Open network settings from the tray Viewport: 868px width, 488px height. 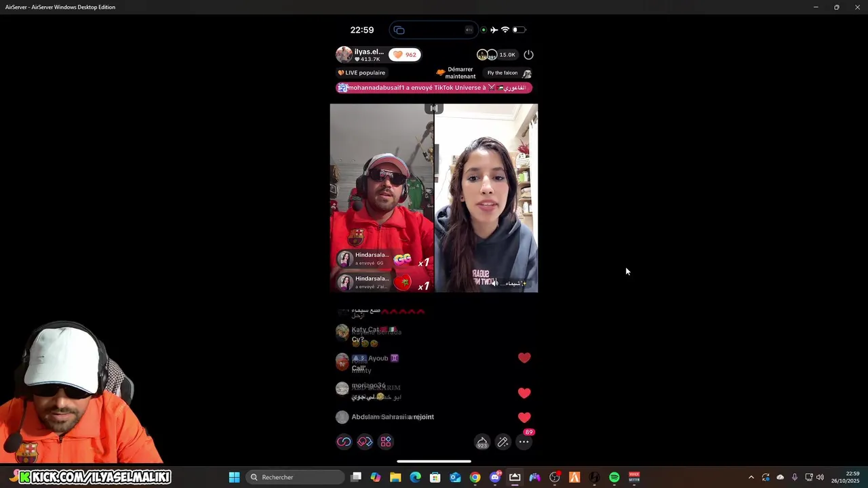[x=809, y=477]
